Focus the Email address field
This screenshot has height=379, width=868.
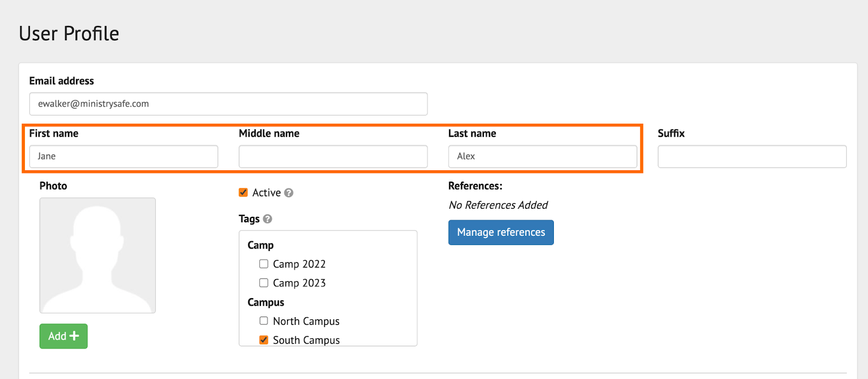[228, 104]
